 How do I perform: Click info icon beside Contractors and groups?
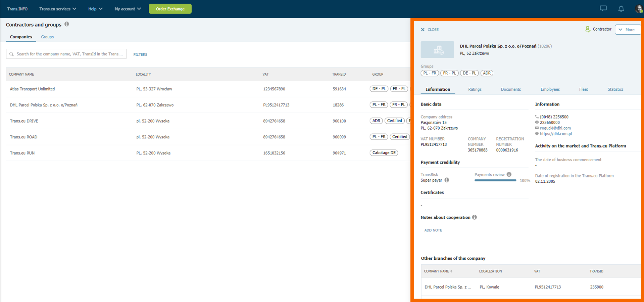pos(67,24)
